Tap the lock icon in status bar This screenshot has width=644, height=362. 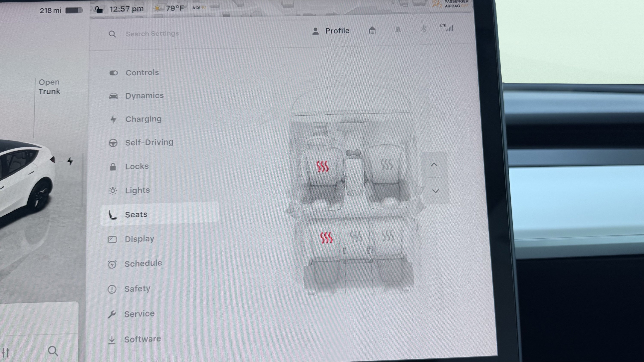(99, 9)
